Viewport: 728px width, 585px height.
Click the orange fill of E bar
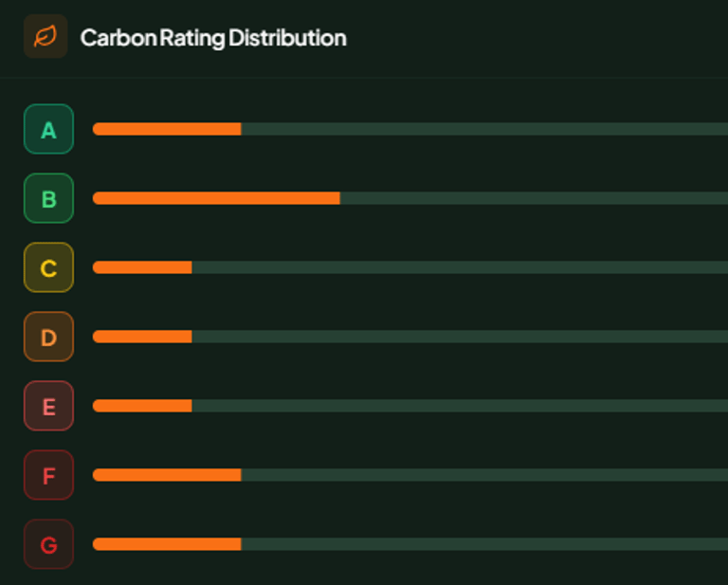tap(142, 406)
